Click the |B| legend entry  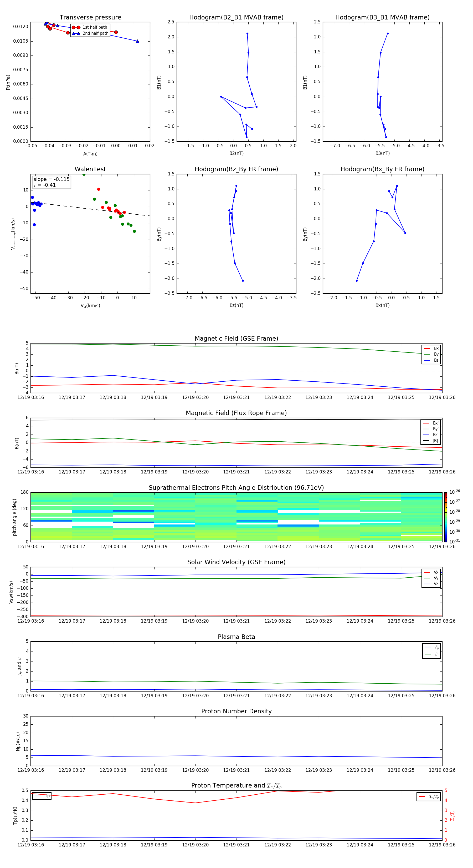pos(431,441)
